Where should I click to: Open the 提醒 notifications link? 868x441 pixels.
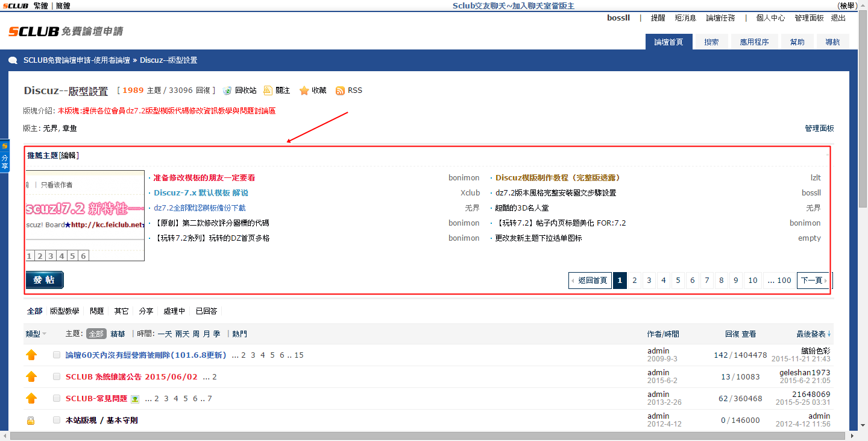(658, 18)
